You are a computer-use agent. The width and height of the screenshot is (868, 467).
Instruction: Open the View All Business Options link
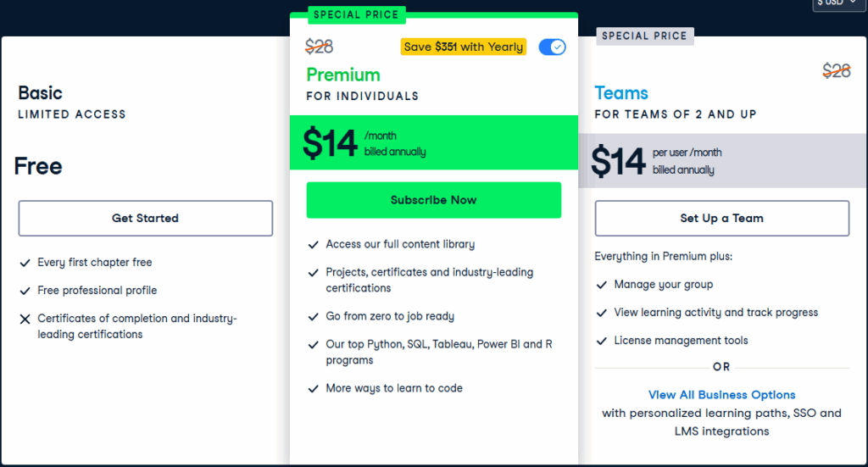coord(721,395)
